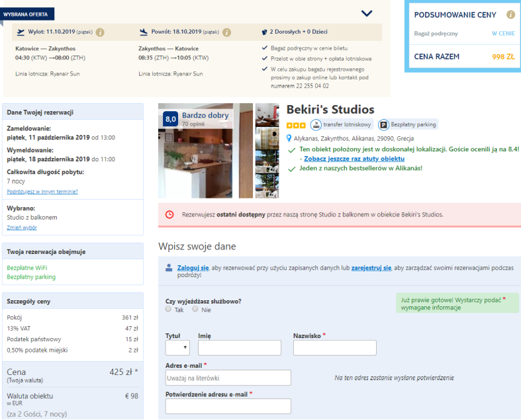Open top small thumbnail photo of studio
The width and height of the screenshot is (521, 420).
coord(267,115)
